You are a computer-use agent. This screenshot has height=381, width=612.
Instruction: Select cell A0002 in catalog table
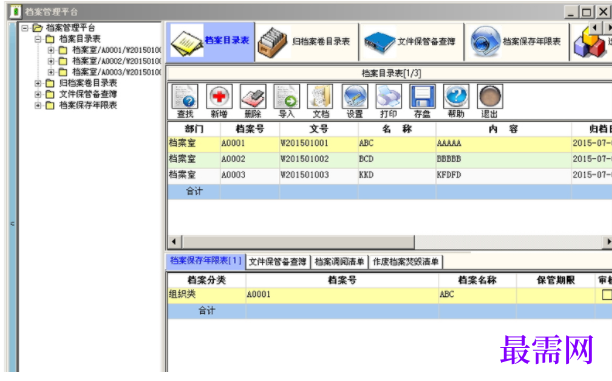[x=250, y=160]
